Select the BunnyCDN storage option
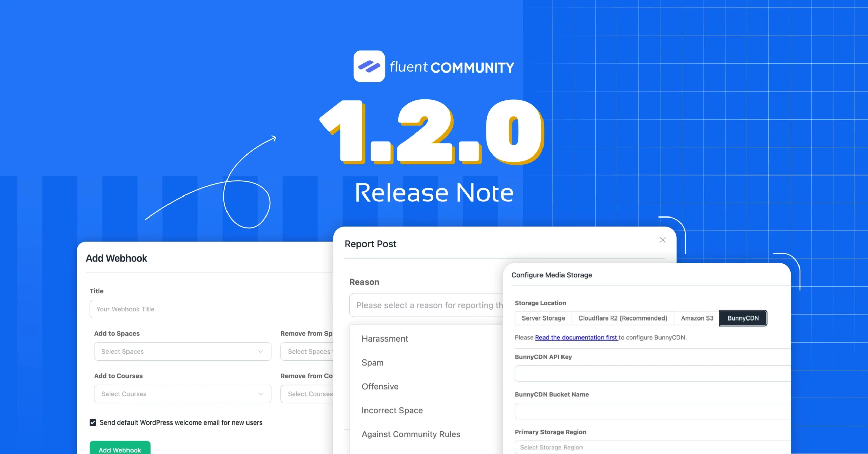Image resolution: width=868 pixels, height=454 pixels. [x=743, y=318]
